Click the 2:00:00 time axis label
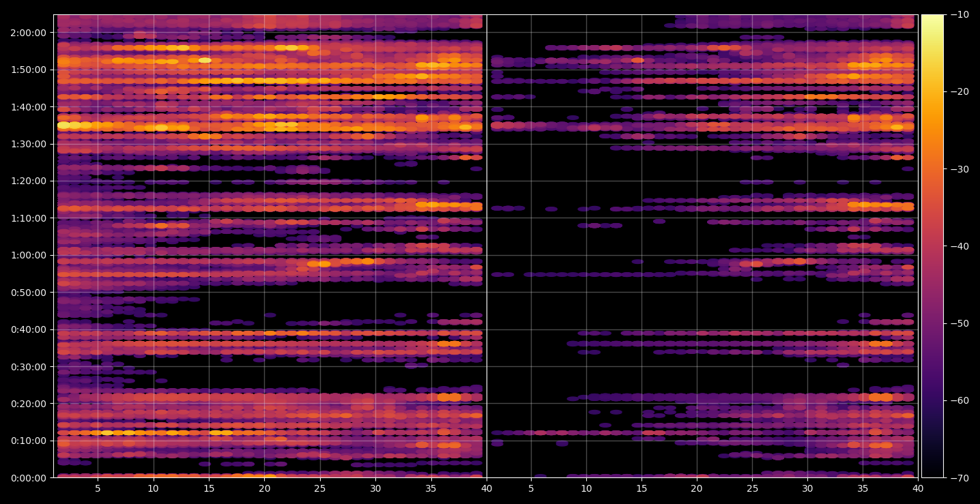The height and width of the screenshot is (504, 980). [x=29, y=33]
